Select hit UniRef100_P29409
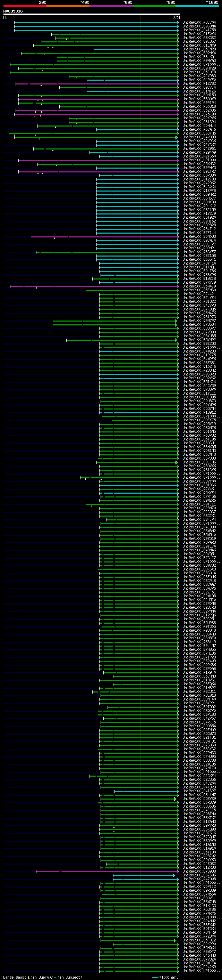This screenshot has height=980, width=222. 199,153
